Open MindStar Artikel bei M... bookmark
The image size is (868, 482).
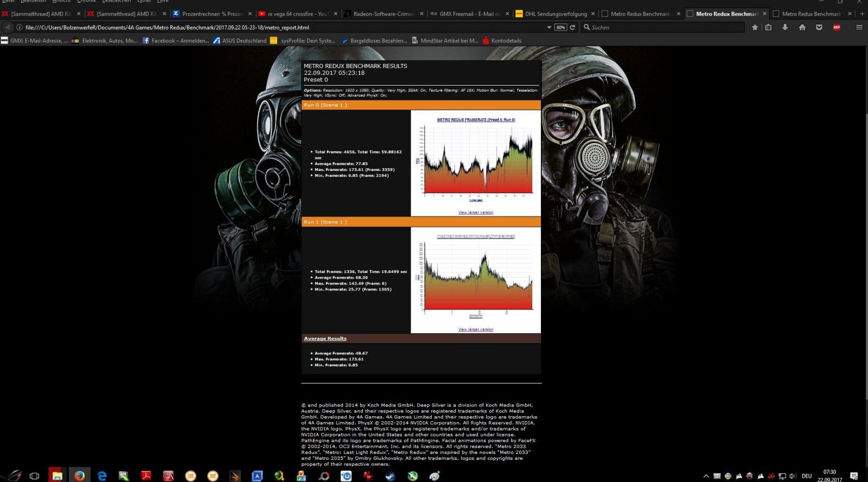[x=445, y=40]
